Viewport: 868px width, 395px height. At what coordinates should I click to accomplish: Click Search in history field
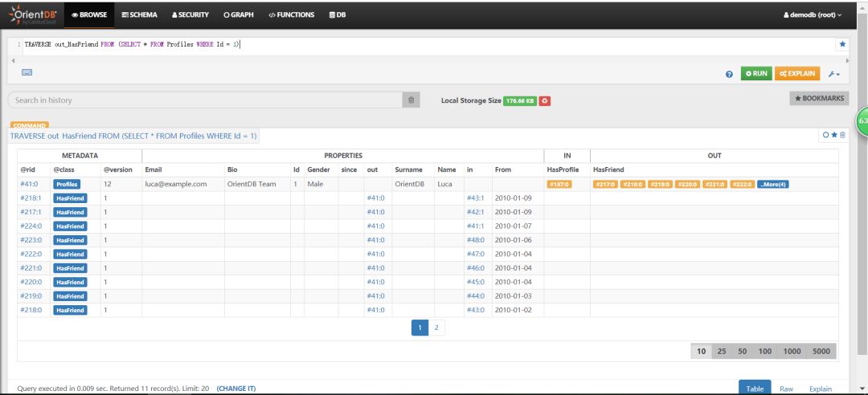(205, 100)
